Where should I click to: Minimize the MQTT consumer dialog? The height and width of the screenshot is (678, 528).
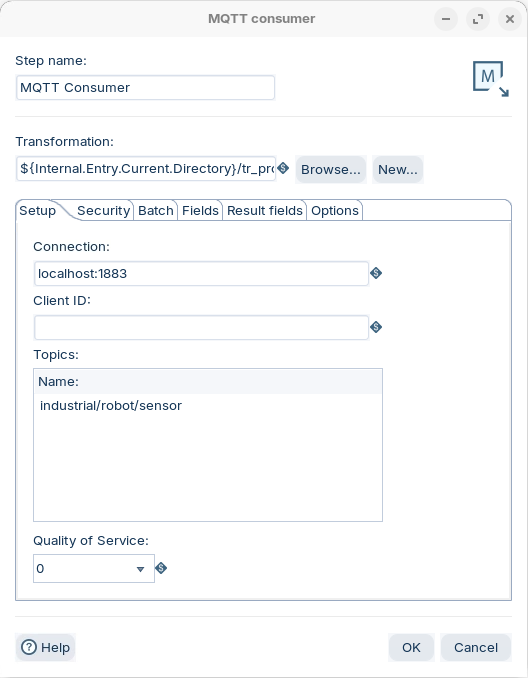(x=446, y=19)
